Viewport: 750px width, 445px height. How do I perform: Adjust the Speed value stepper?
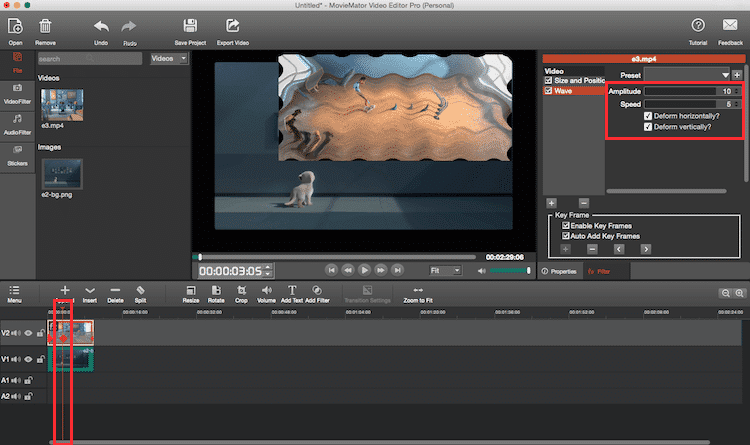point(737,104)
